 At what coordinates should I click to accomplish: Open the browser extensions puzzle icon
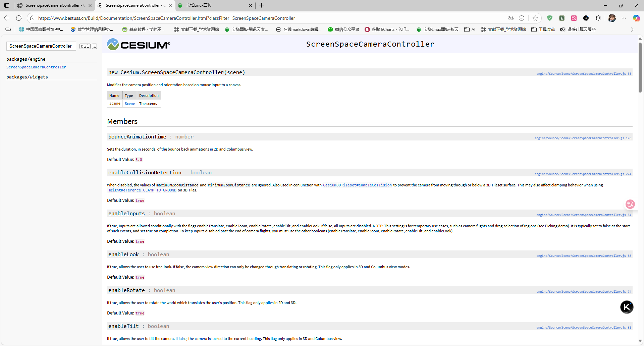click(598, 18)
